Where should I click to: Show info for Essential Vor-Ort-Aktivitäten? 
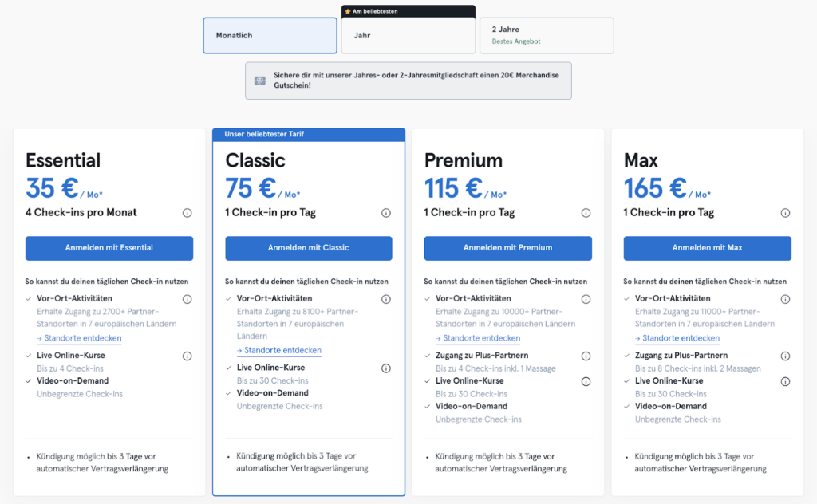(x=187, y=299)
